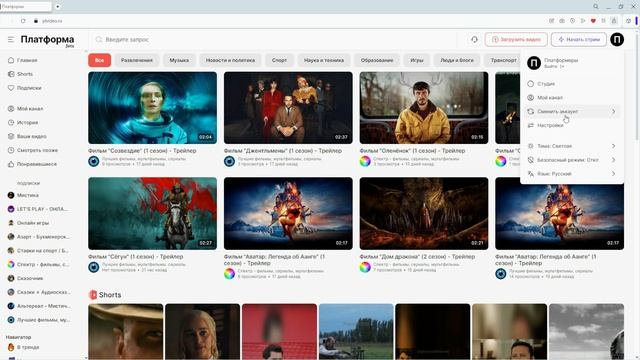This screenshot has height=360, width=640.
Task: Play the Дом дракона video thumbnail
Action: pyautogui.click(x=424, y=213)
